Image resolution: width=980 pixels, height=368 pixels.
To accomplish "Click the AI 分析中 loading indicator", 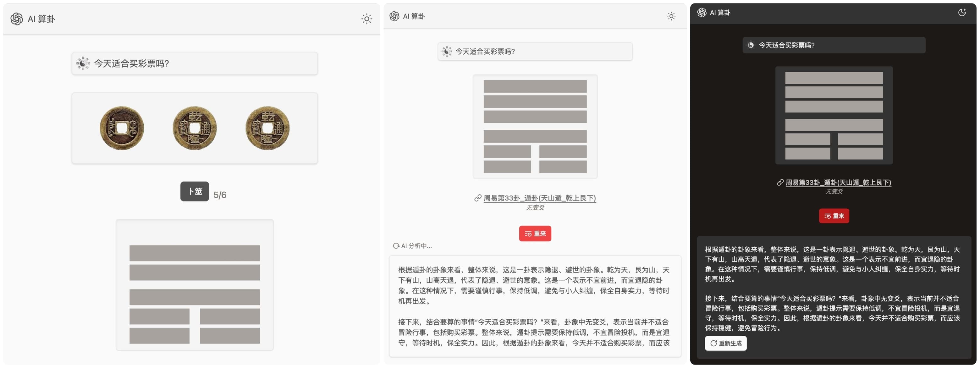I will (x=413, y=245).
